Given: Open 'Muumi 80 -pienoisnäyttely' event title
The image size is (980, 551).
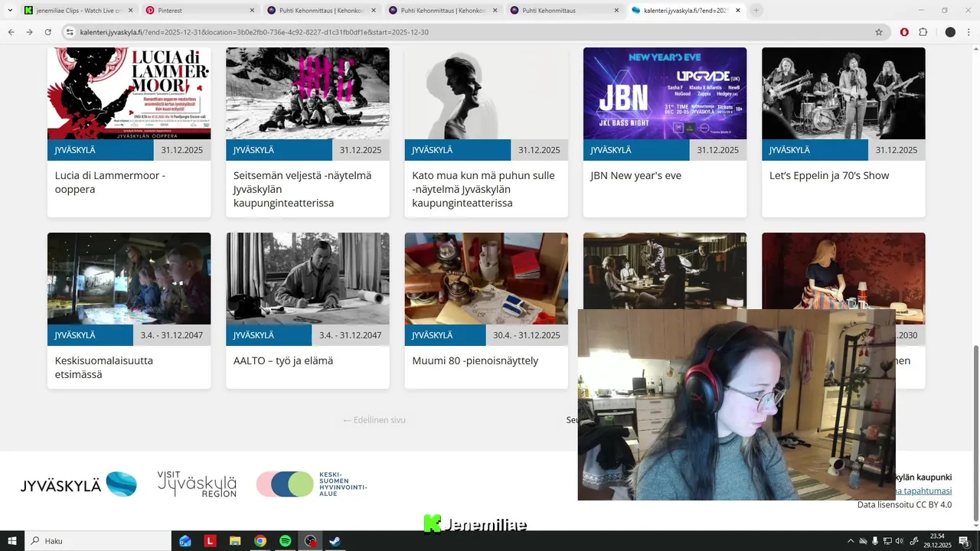Looking at the screenshot, I should pos(475,360).
